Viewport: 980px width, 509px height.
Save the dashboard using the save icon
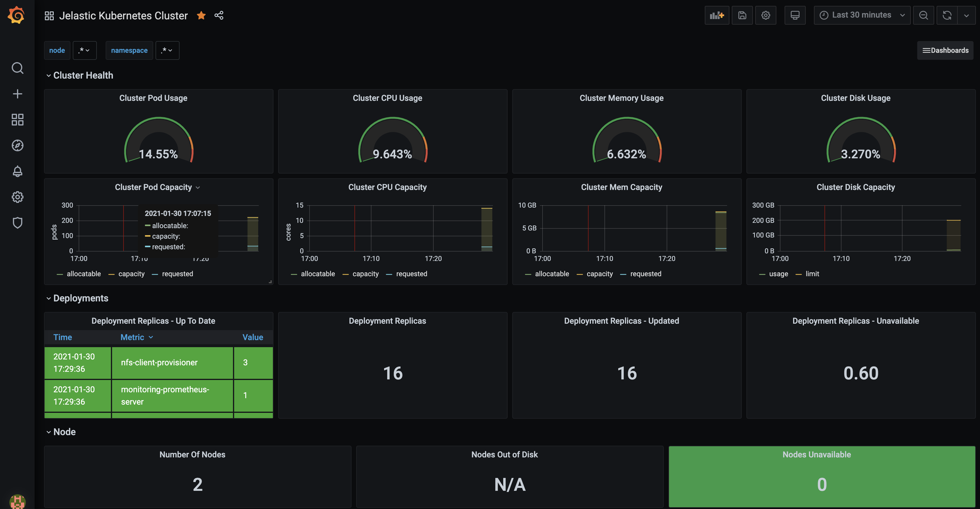(742, 15)
